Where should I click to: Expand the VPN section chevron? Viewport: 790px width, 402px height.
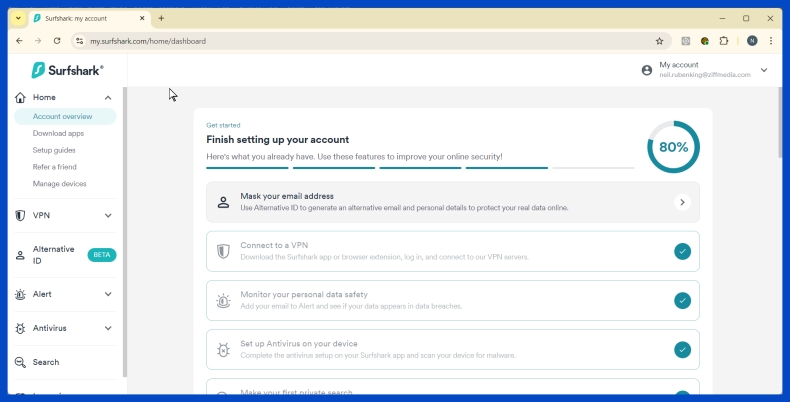pyautogui.click(x=108, y=215)
